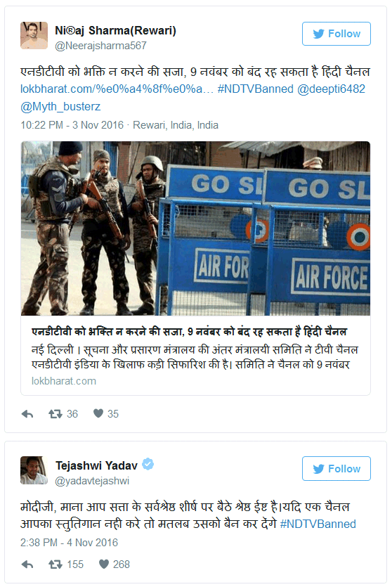Open Tejashwi Yadav's profile picture
This screenshot has width=392, height=587.
click(x=34, y=470)
